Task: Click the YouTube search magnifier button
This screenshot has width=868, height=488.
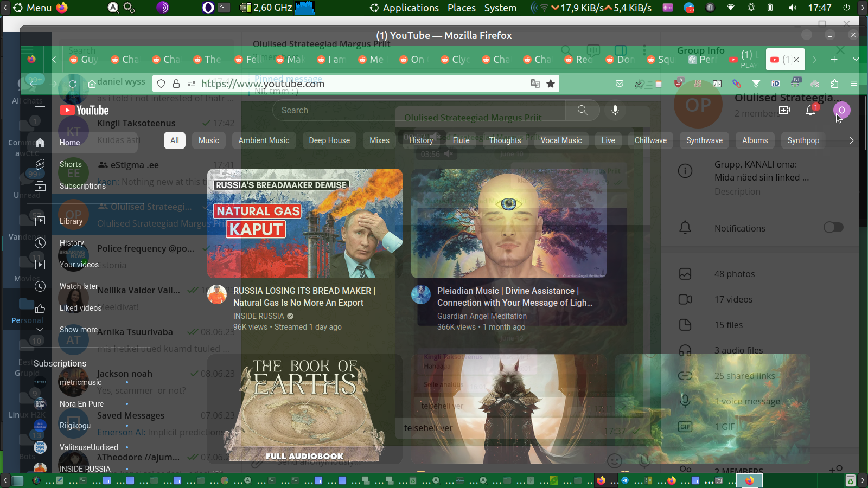Action: [x=582, y=110]
